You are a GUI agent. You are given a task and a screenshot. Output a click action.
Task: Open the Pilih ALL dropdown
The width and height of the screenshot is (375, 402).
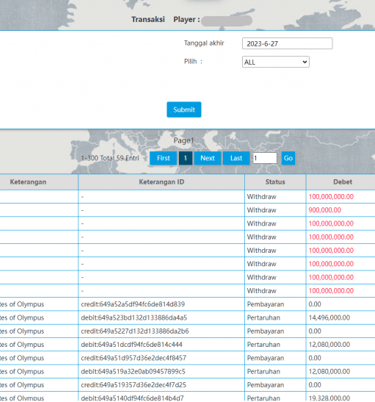275,62
